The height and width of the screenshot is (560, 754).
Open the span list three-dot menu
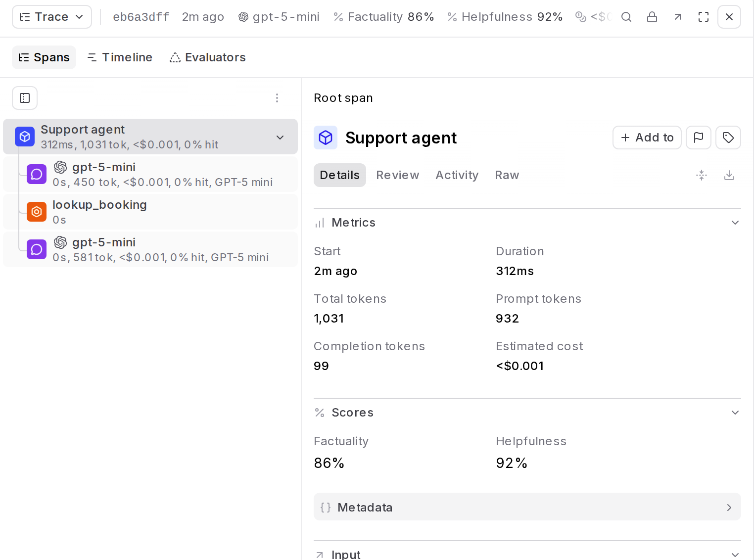point(277,98)
